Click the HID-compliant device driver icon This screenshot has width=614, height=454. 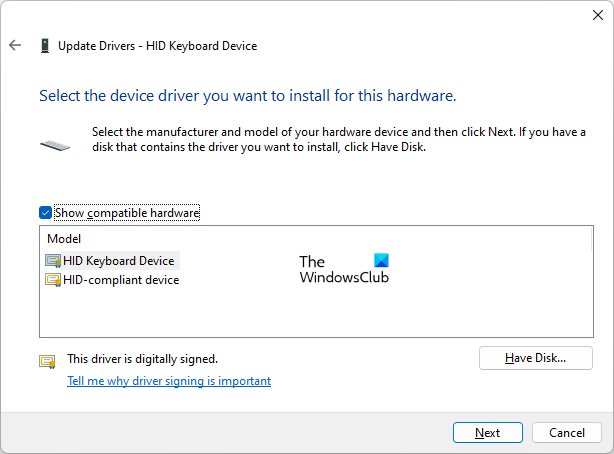pyautogui.click(x=53, y=280)
